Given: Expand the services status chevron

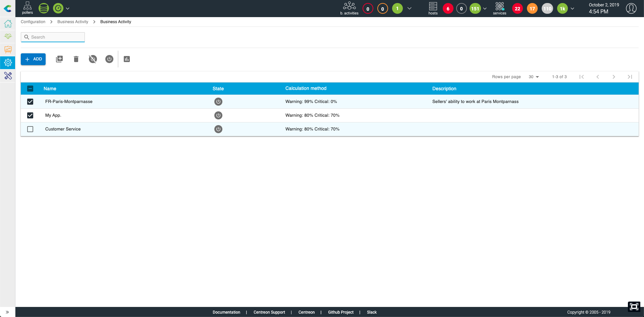Looking at the screenshot, I should [572, 9].
